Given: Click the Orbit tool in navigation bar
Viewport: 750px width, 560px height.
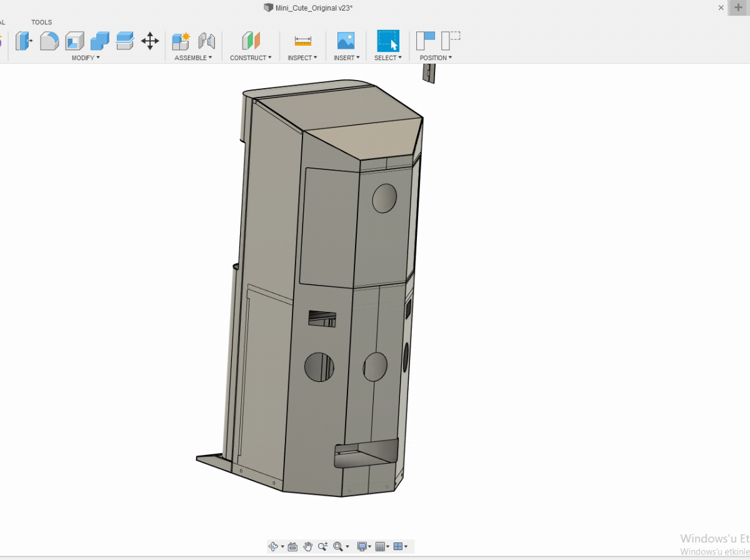Looking at the screenshot, I should point(273,546).
